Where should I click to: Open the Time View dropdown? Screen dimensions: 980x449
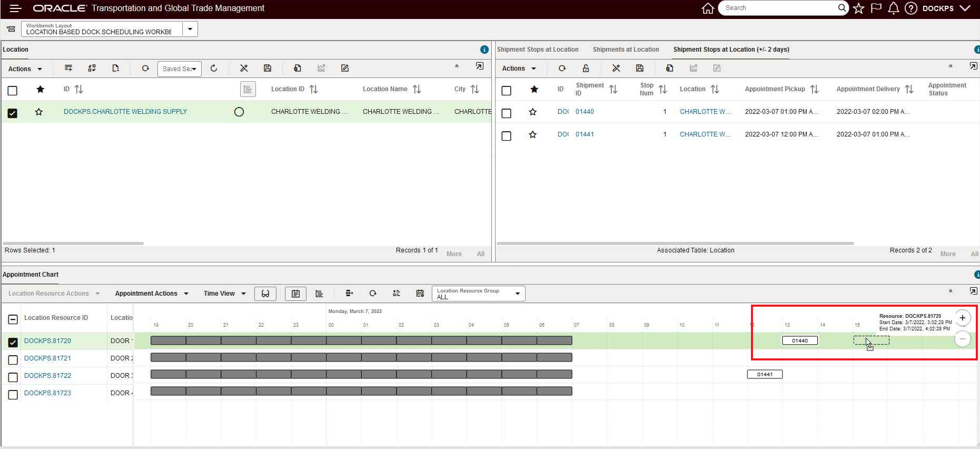point(225,294)
